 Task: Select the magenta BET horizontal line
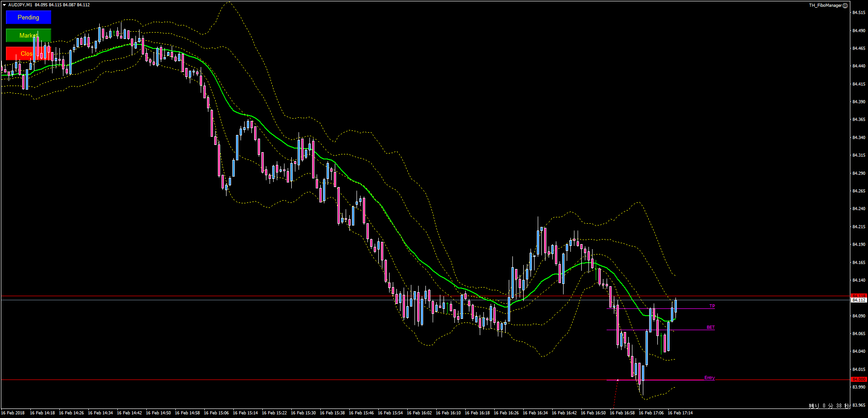pos(661,330)
